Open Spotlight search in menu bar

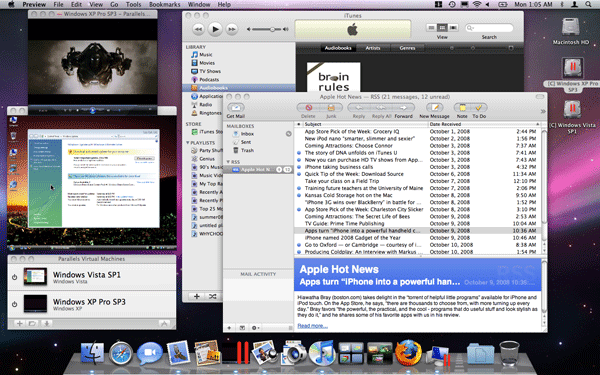pos(588,5)
